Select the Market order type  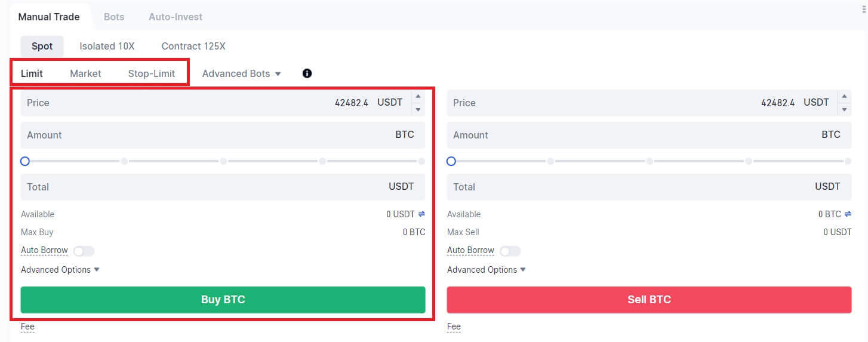(x=85, y=74)
